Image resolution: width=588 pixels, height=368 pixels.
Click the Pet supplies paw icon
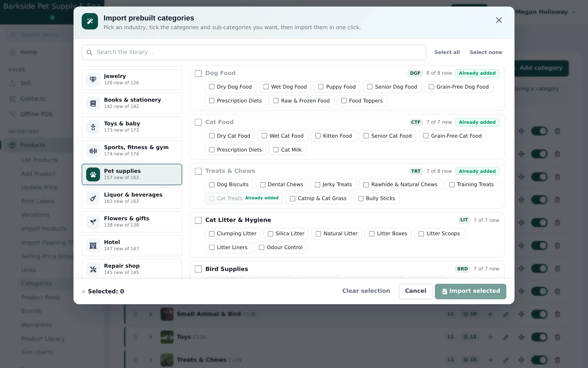(x=93, y=174)
